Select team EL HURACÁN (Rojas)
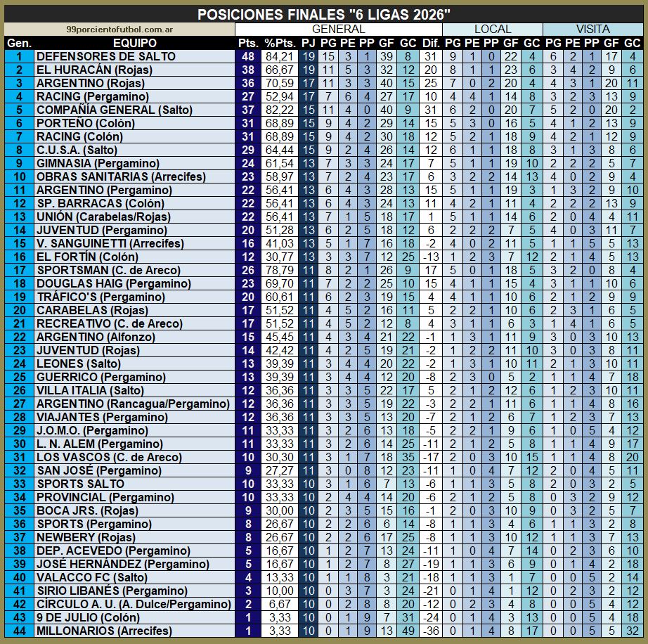Viewport: 648px width, 644px height. coord(94,70)
